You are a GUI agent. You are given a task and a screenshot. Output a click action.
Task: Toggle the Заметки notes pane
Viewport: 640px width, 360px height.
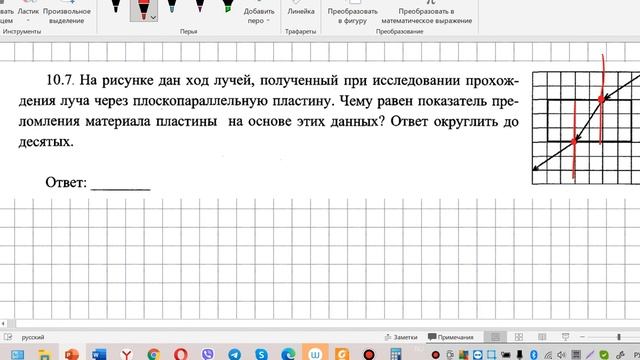point(401,337)
